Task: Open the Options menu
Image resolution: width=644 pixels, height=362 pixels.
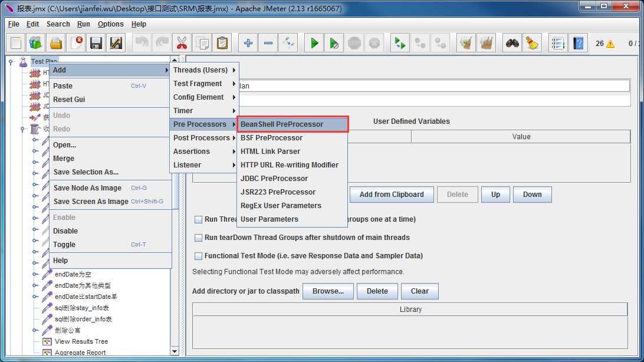Action: 110,24
